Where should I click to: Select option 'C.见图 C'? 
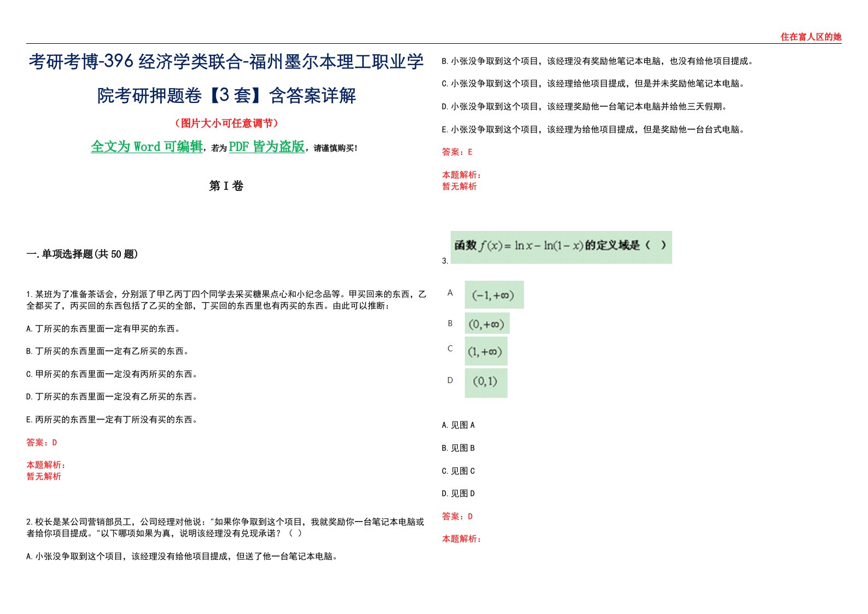(x=458, y=471)
